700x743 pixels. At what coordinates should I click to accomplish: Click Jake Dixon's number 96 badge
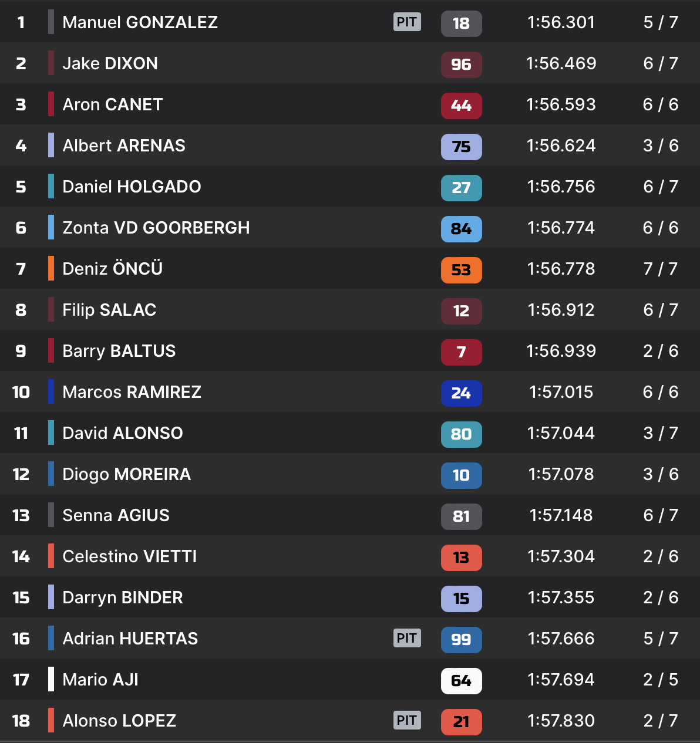(x=461, y=65)
